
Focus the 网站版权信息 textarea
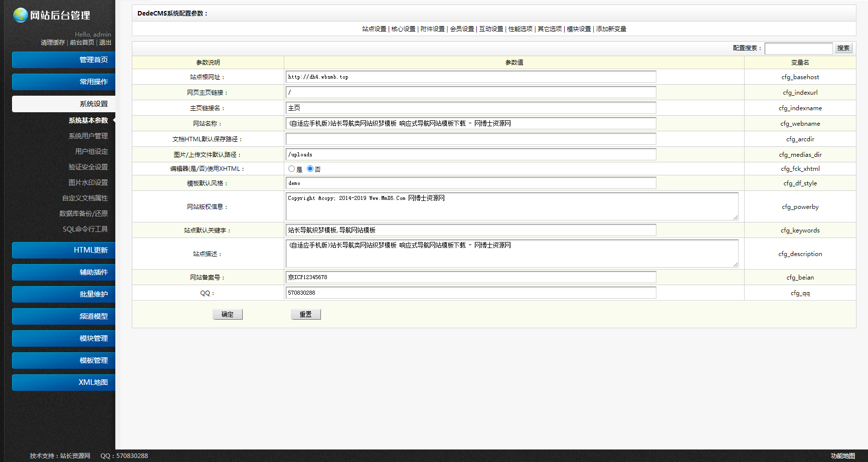pos(512,206)
